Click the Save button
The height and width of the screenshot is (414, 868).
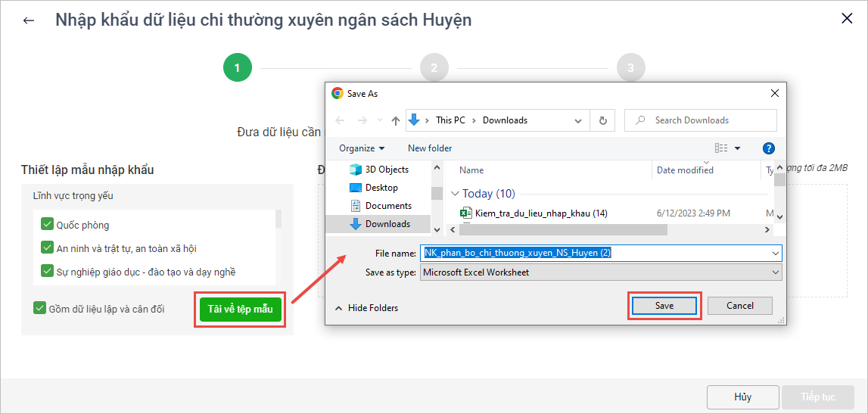[x=664, y=306]
